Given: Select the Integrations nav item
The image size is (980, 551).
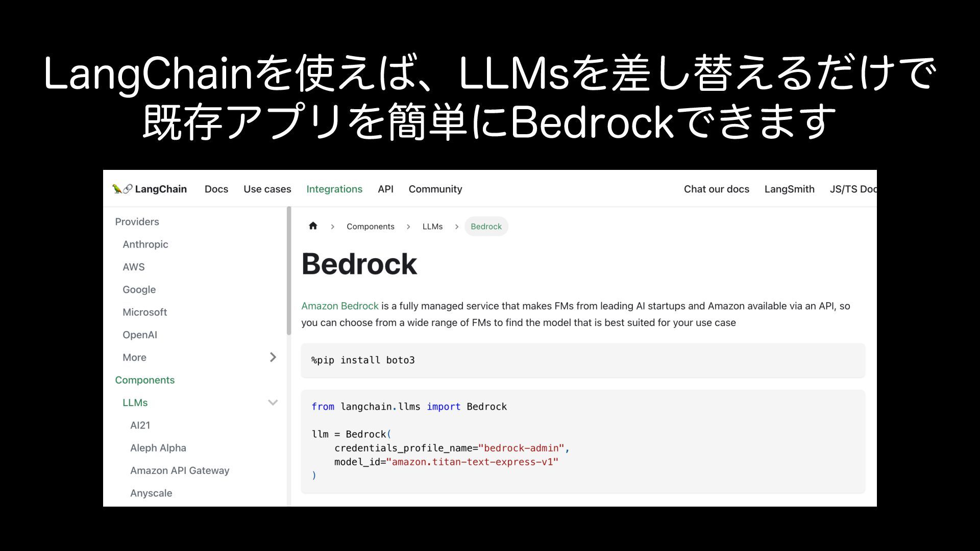Looking at the screenshot, I should click(x=334, y=189).
